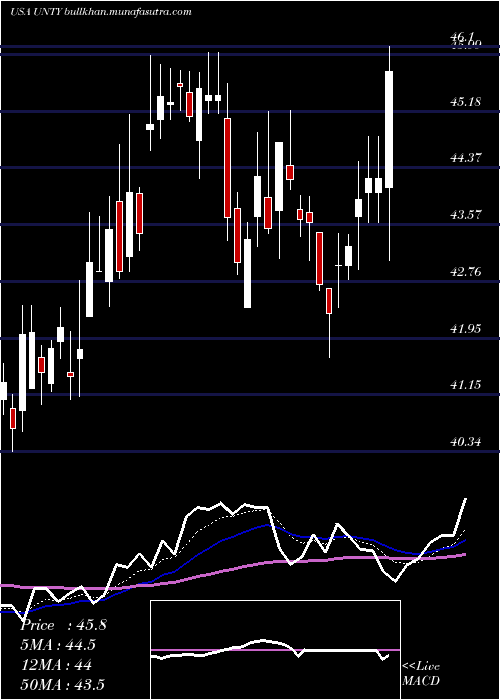Click the 'USA UNTY bullkhan.munafasutra.com' header text
The image size is (500, 700).
[x=100, y=12]
